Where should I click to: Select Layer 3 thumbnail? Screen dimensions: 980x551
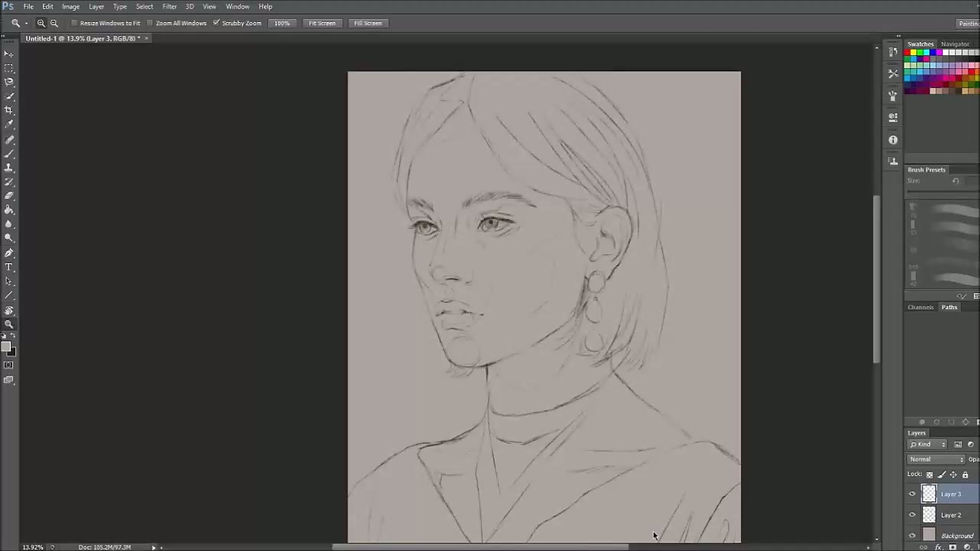[929, 494]
